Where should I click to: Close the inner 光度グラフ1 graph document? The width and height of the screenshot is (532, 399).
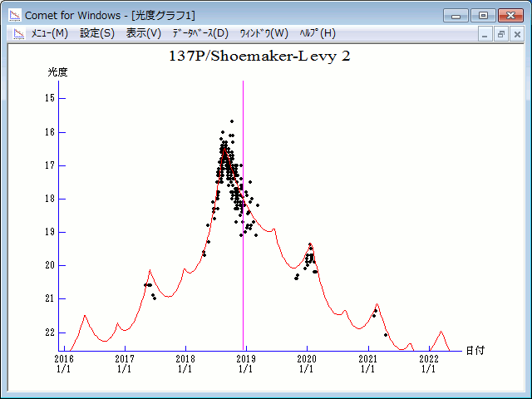(x=516, y=34)
